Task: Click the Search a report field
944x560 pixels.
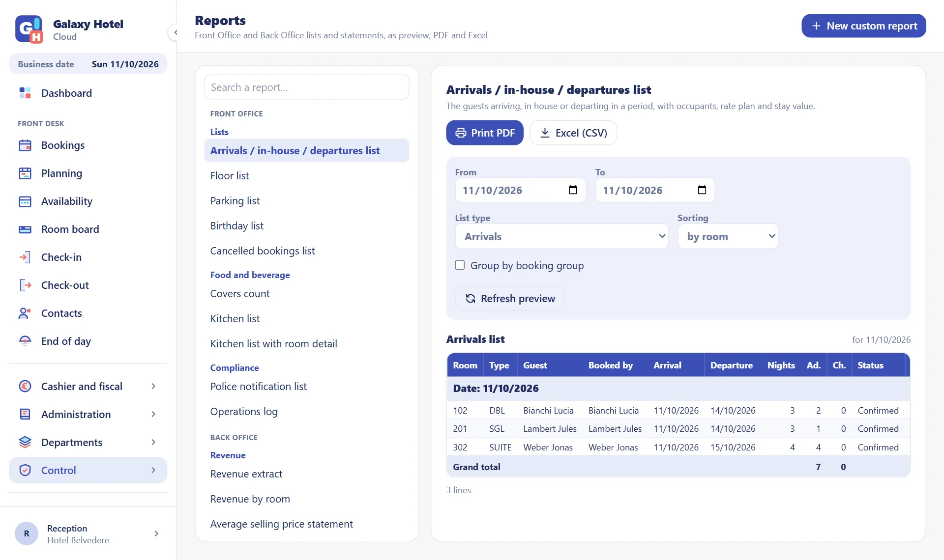Action: coord(307,87)
